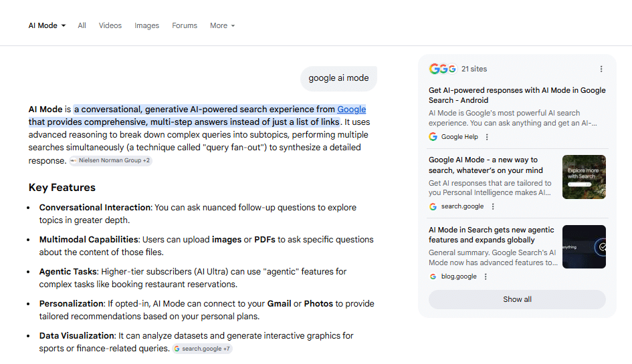Open the search.google +7 source chip

202,349
